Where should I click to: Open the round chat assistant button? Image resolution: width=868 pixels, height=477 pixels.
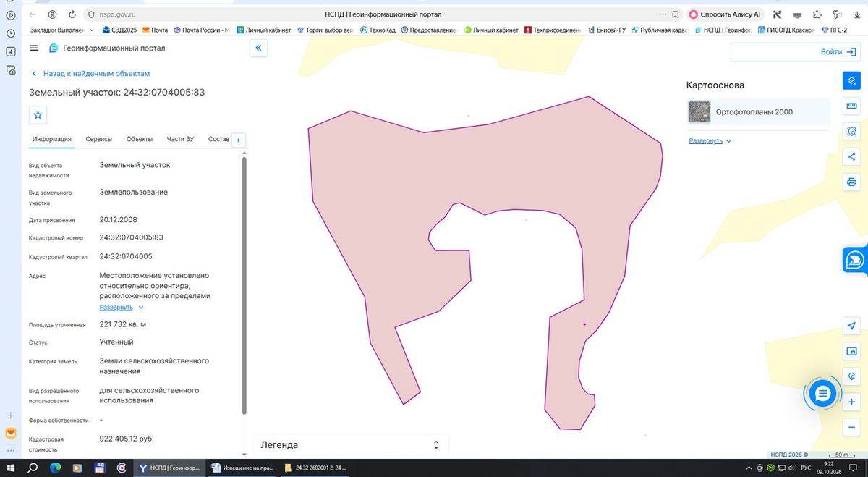(x=822, y=394)
